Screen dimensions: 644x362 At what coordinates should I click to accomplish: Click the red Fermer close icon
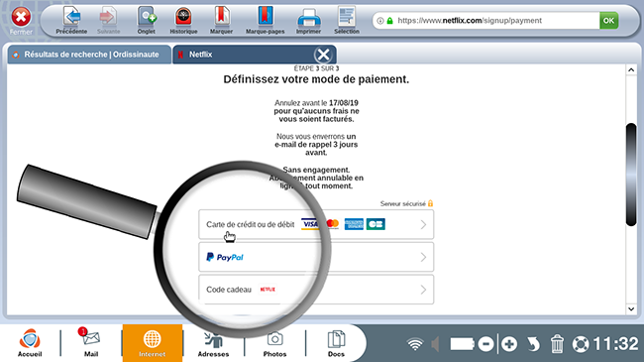click(21, 18)
